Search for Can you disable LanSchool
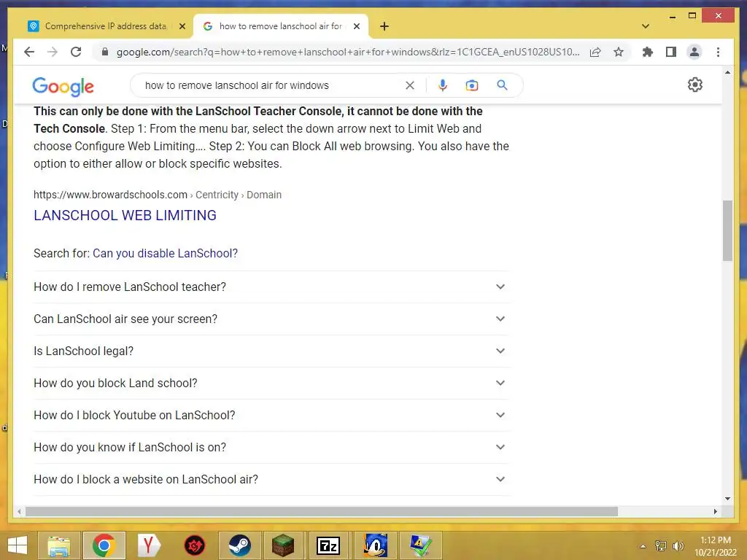747x560 pixels. 165,253
